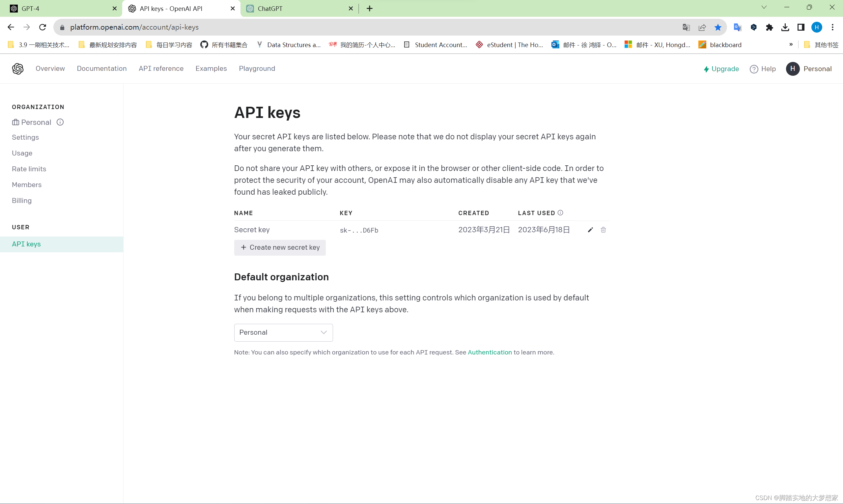The height and width of the screenshot is (504, 843).
Task: Click the delete trash icon for Secret key
Action: [603, 230]
